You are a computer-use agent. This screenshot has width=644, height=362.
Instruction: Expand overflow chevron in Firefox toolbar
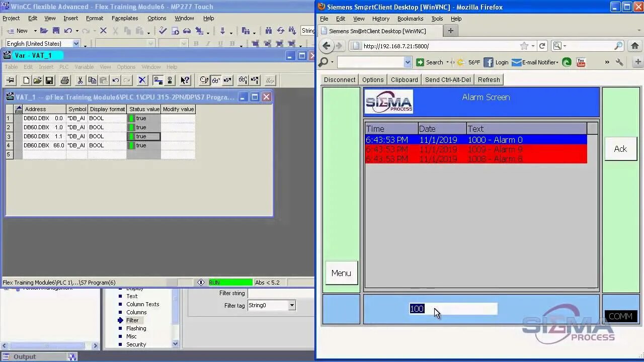[607, 62]
